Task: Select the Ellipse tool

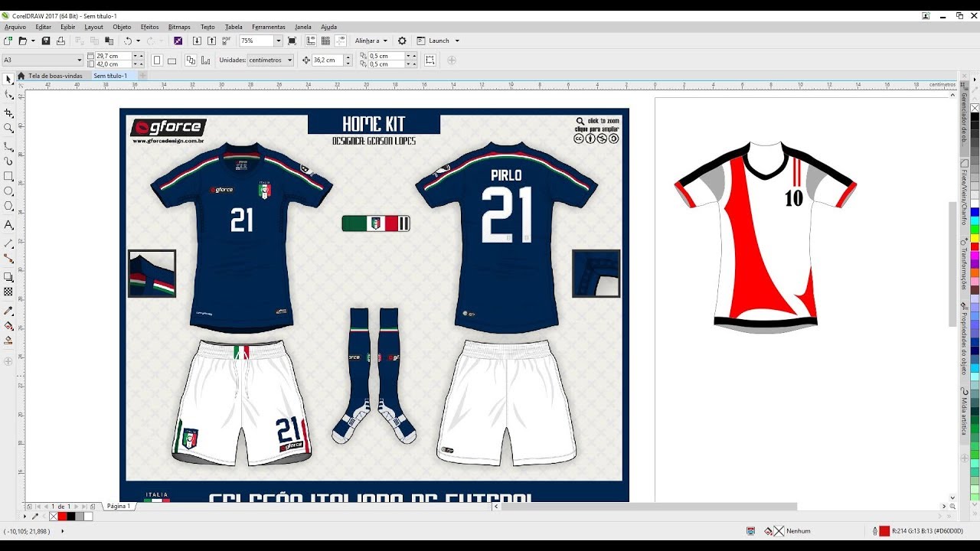Action: pyautogui.click(x=8, y=191)
